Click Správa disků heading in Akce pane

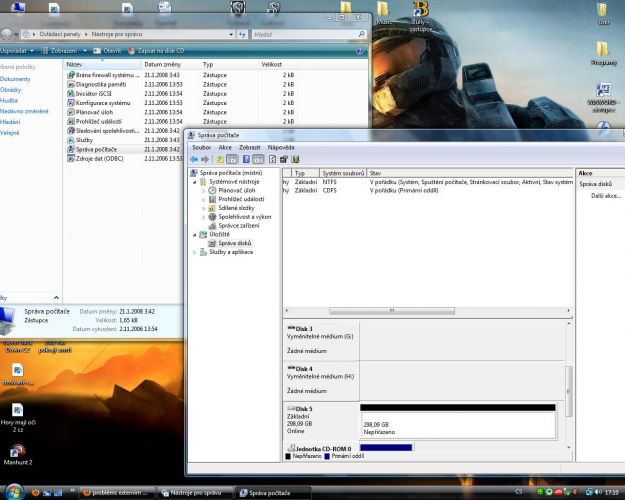coord(596,184)
